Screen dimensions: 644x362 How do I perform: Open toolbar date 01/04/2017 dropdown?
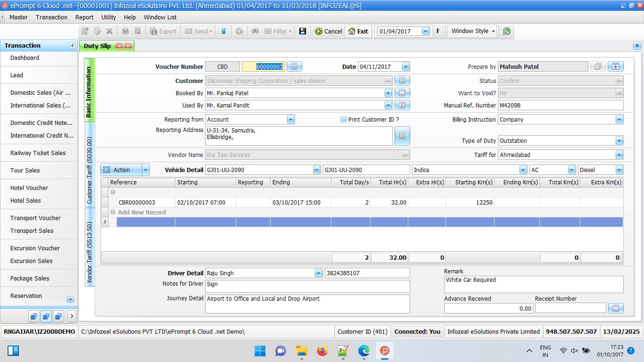click(x=426, y=31)
